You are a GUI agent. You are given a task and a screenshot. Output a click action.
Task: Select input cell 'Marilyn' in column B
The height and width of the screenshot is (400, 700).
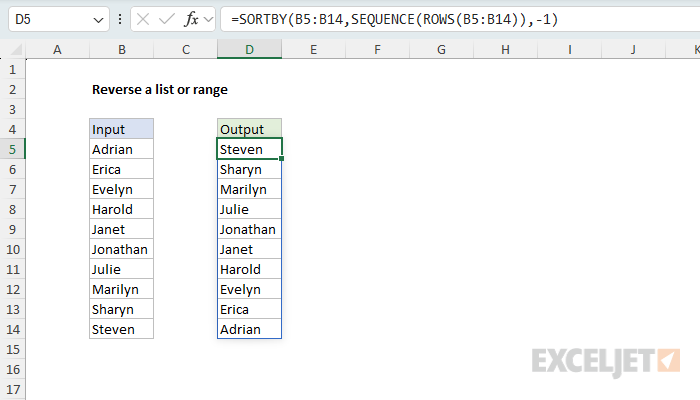coord(121,289)
